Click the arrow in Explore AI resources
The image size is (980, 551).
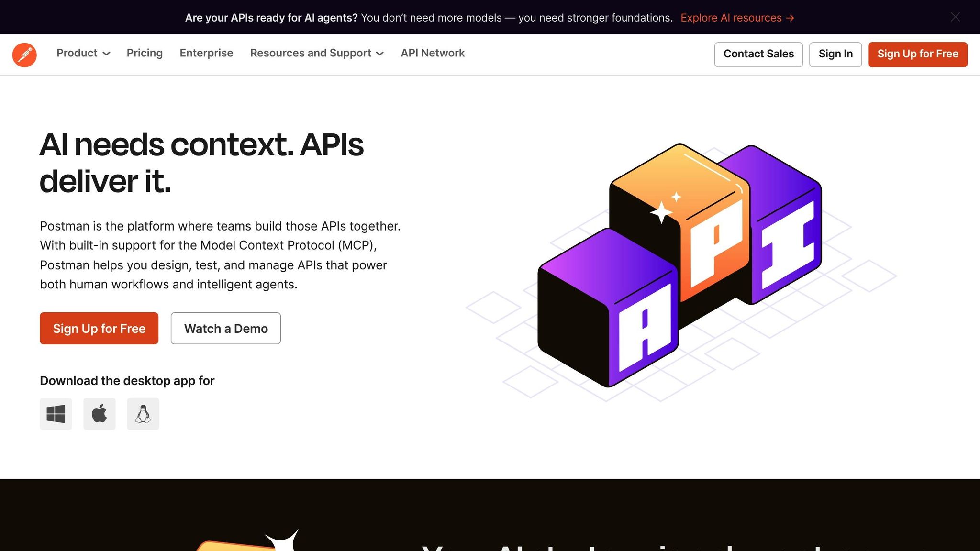[790, 18]
